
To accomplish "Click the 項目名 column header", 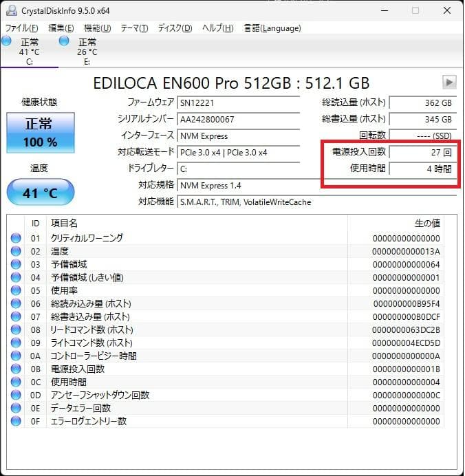I will (x=65, y=224).
